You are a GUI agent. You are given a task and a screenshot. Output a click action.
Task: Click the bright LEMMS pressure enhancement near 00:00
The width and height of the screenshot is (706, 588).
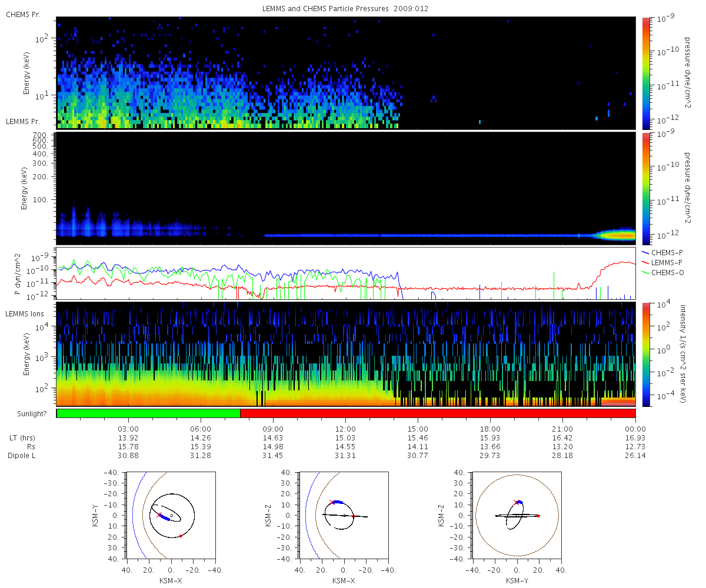click(x=618, y=235)
